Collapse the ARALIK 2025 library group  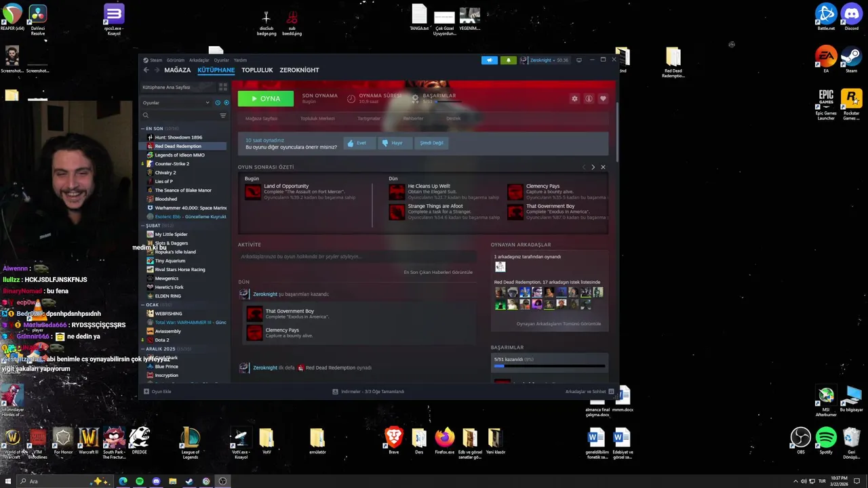(x=142, y=349)
